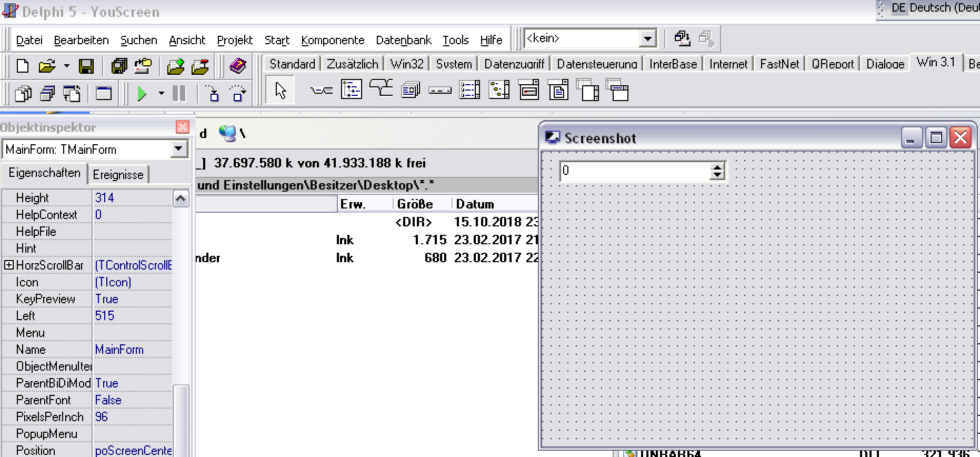This screenshot has height=457, width=980.
Task: Open the Tools menu
Action: coord(455,41)
